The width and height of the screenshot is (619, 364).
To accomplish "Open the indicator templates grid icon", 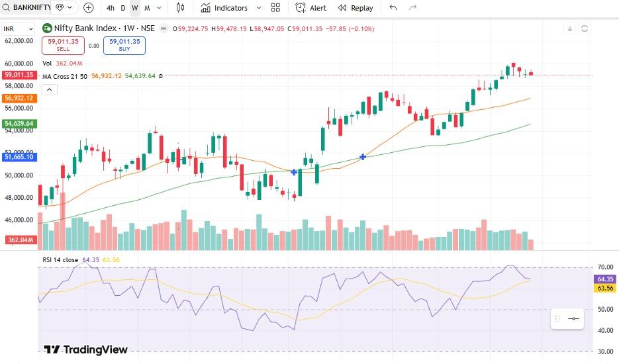I will coord(275,7).
